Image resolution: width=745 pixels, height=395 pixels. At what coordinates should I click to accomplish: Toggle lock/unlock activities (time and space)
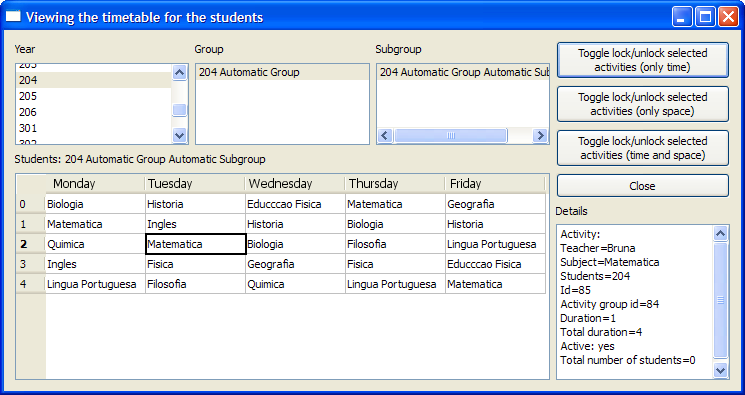[x=642, y=148]
